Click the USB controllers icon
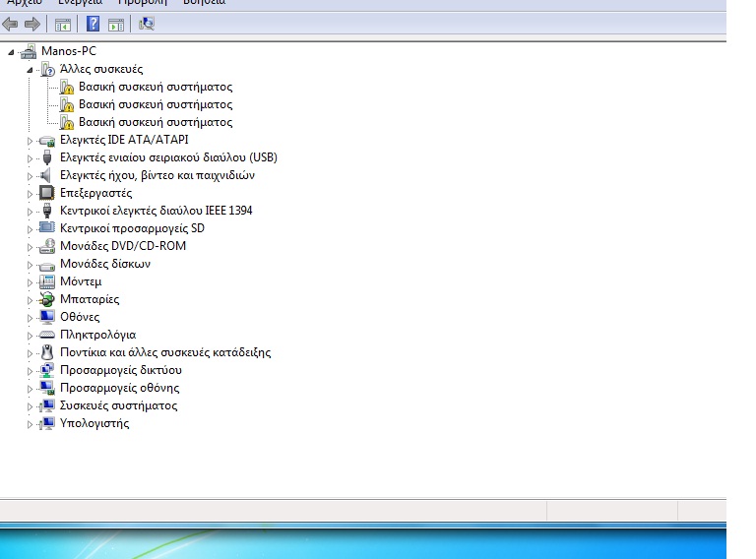756x559 pixels. click(x=47, y=157)
